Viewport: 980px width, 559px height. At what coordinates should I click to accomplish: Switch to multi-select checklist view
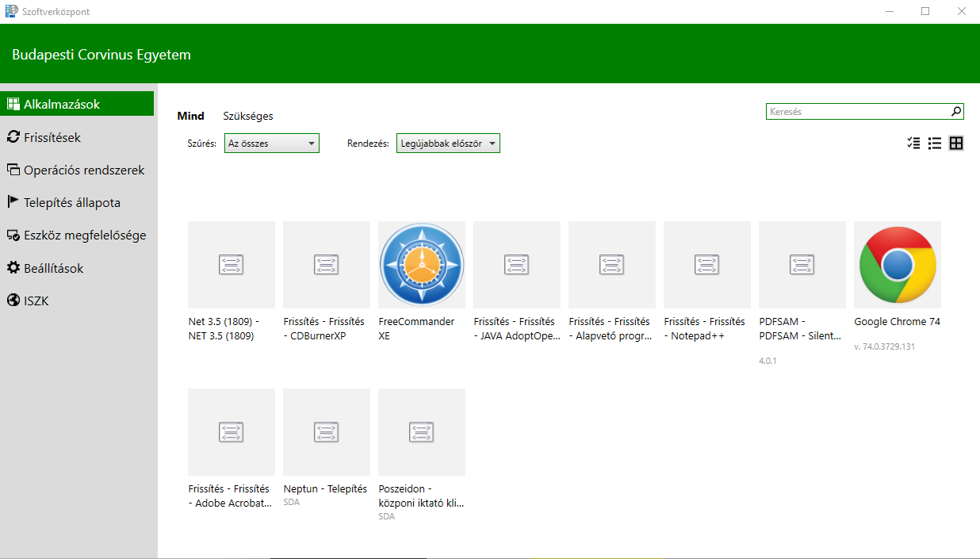point(913,144)
